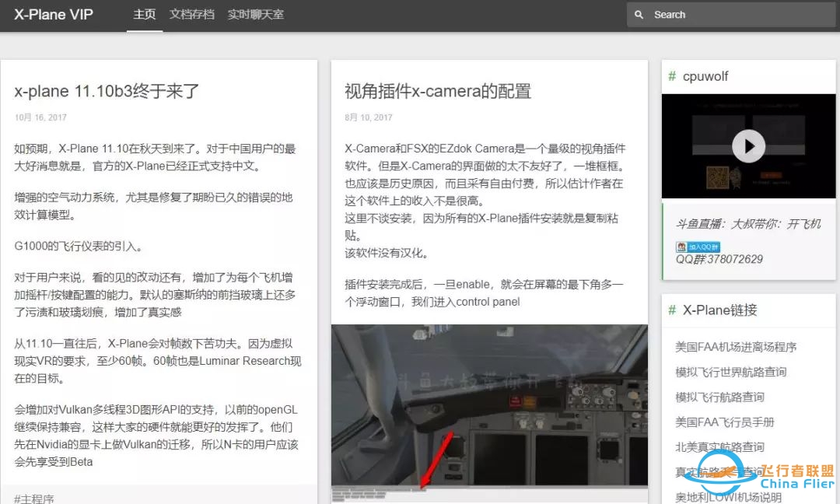The height and width of the screenshot is (504, 840).
Task: Open the #主程序 tag
Action: click(x=33, y=499)
